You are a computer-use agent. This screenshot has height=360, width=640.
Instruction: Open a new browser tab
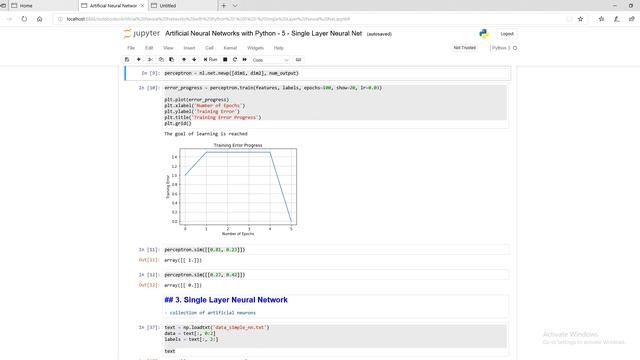[224, 6]
